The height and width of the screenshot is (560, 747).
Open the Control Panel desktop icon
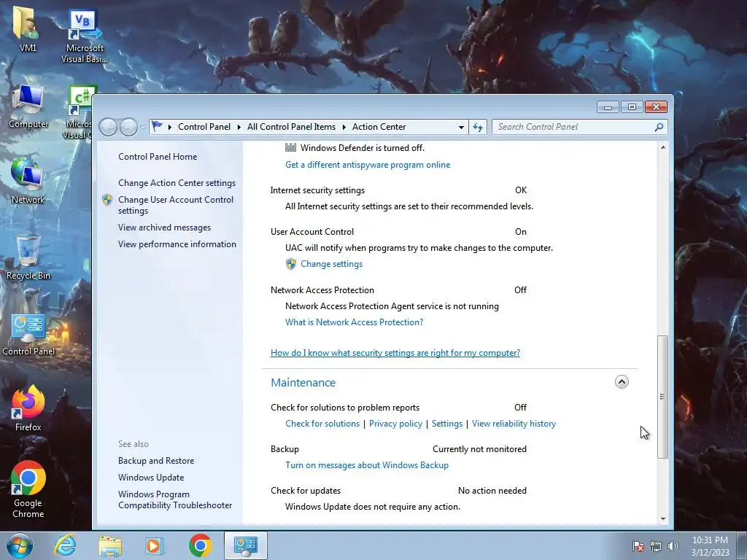click(x=28, y=335)
